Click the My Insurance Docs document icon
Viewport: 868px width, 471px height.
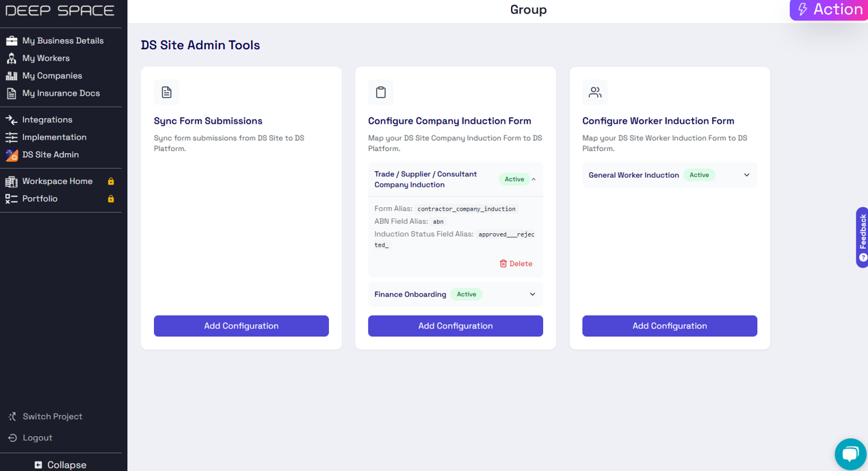click(x=12, y=94)
